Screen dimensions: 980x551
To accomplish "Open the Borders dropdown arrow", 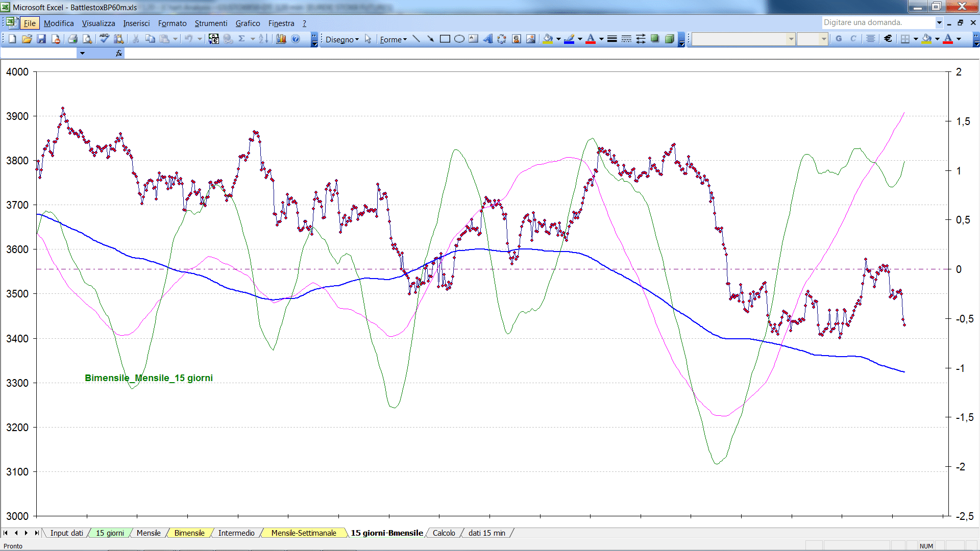I will pyautogui.click(x=916, y=39).
